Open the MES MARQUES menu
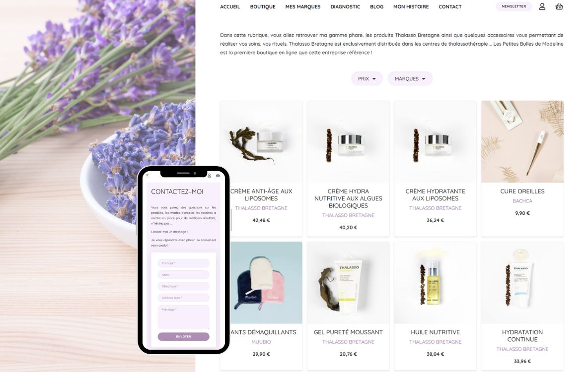The width and height of the screenshot is (588, 372). pyautogui.click(x=302, y=7)
